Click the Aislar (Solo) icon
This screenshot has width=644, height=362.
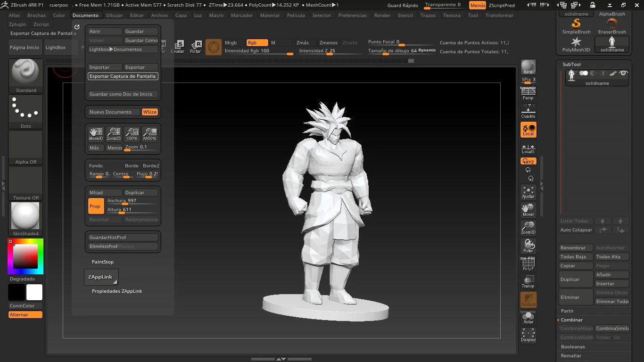(x=528, y=318)
